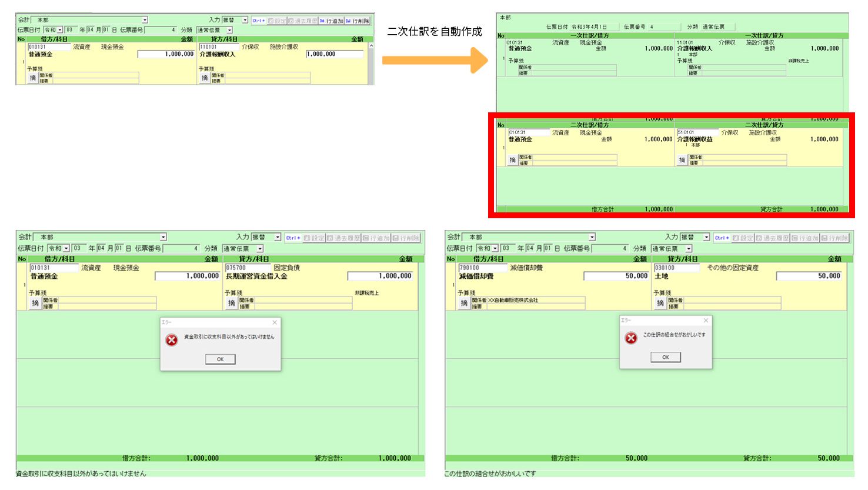The image size is (868, 490).
Task: Click 過去履歴 toolbar button in 減価償却費 window
Action: [x=773, y=238]
